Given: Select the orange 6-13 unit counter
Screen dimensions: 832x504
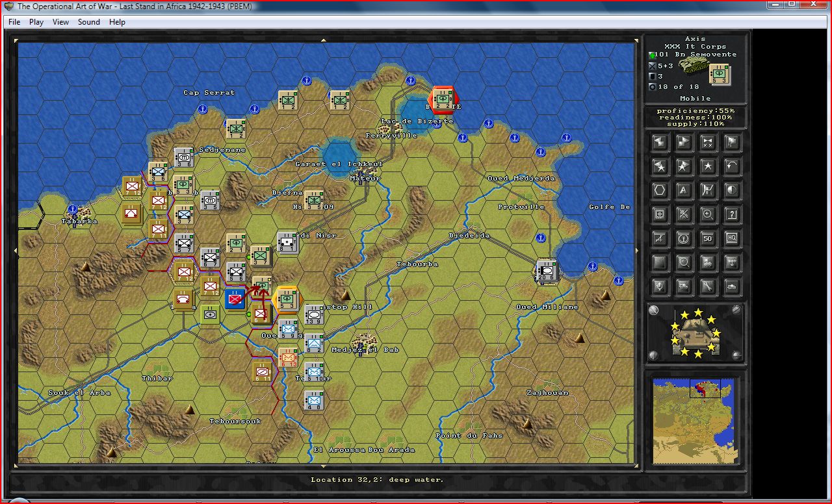Looking at the screenshot, I should coord(288,357).
